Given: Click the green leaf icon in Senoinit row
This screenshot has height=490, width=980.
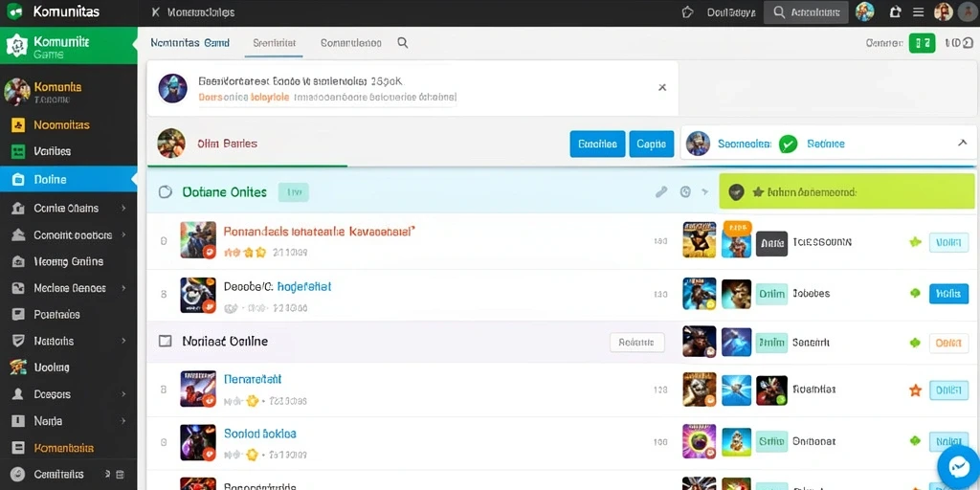Looking at the screenshot, I should click(915, 343).
